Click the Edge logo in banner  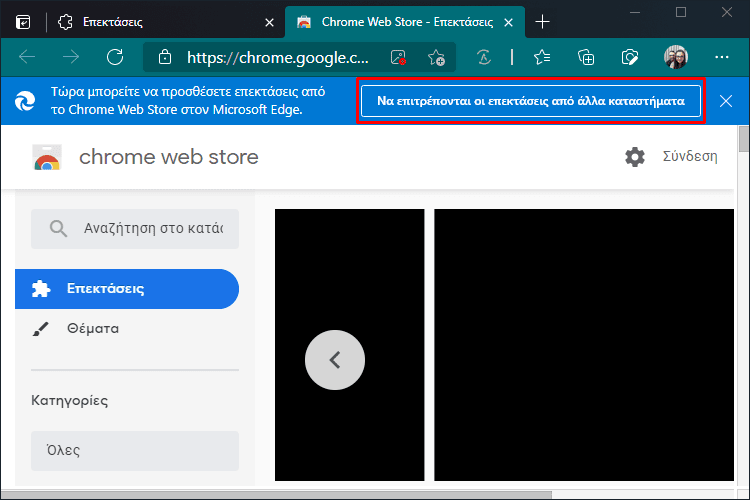click(25, 101)
